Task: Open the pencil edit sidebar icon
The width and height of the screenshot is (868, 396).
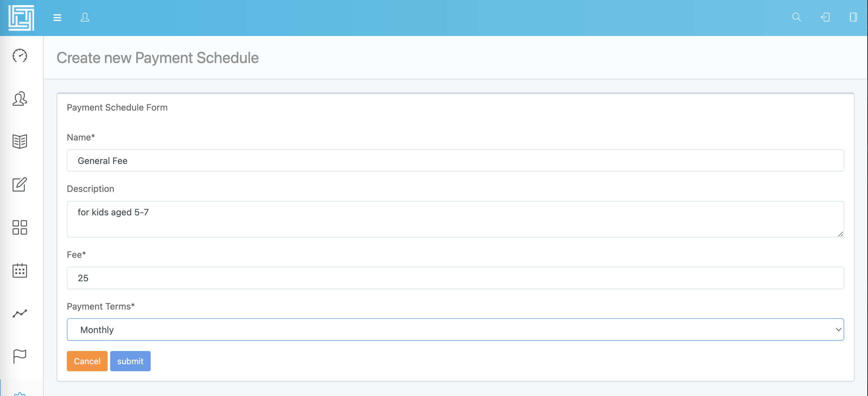Action: pyautogui.click(x=20, y=184)
